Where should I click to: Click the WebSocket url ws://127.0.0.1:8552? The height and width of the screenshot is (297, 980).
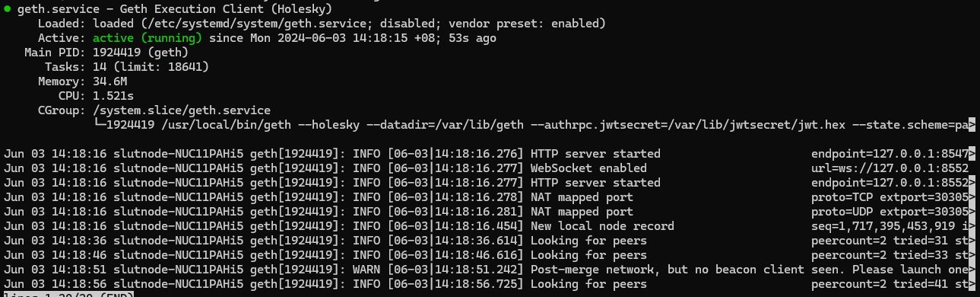point(904,168)
